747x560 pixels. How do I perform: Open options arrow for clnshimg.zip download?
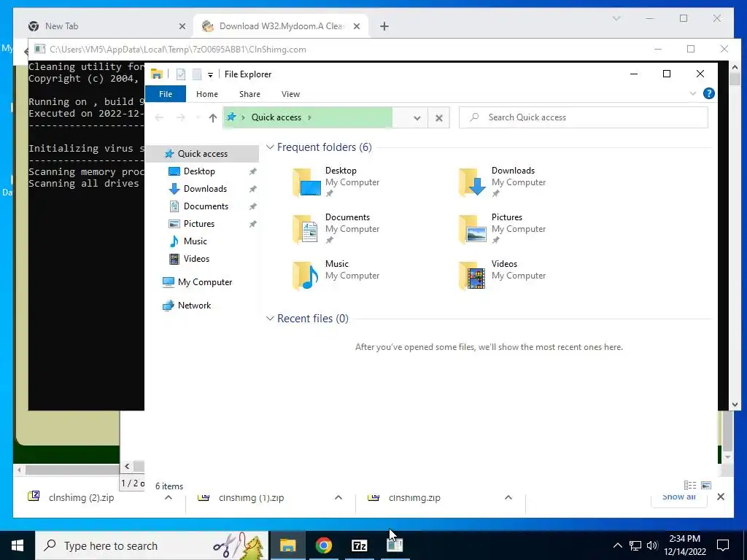click(508, 497)
